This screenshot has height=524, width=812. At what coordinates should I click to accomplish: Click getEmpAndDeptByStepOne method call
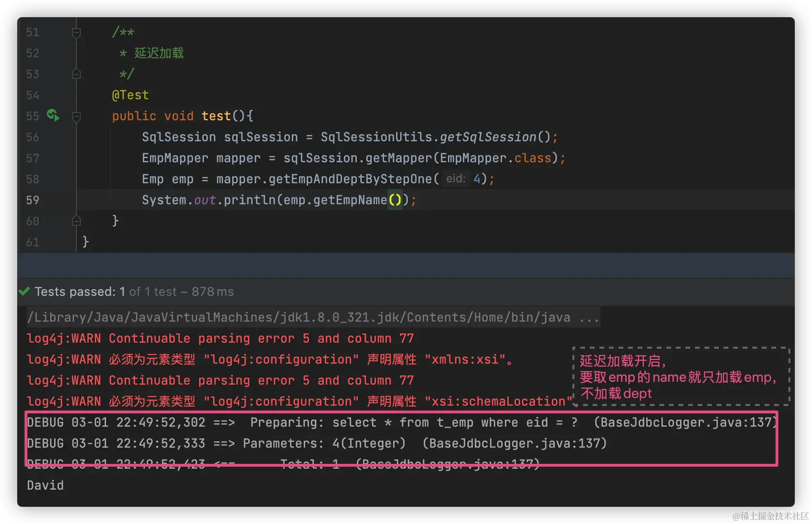coord(350,179)
